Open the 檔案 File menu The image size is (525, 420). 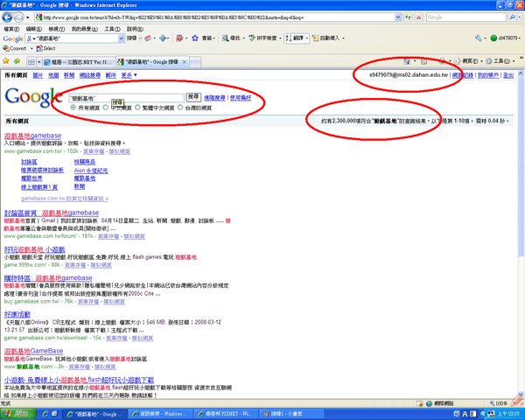11,29
